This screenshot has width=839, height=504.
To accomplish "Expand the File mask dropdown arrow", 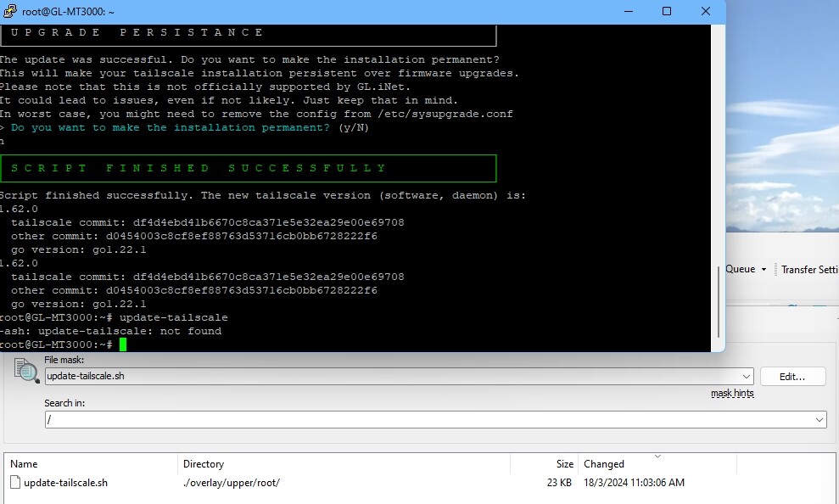I will [747, 376].
